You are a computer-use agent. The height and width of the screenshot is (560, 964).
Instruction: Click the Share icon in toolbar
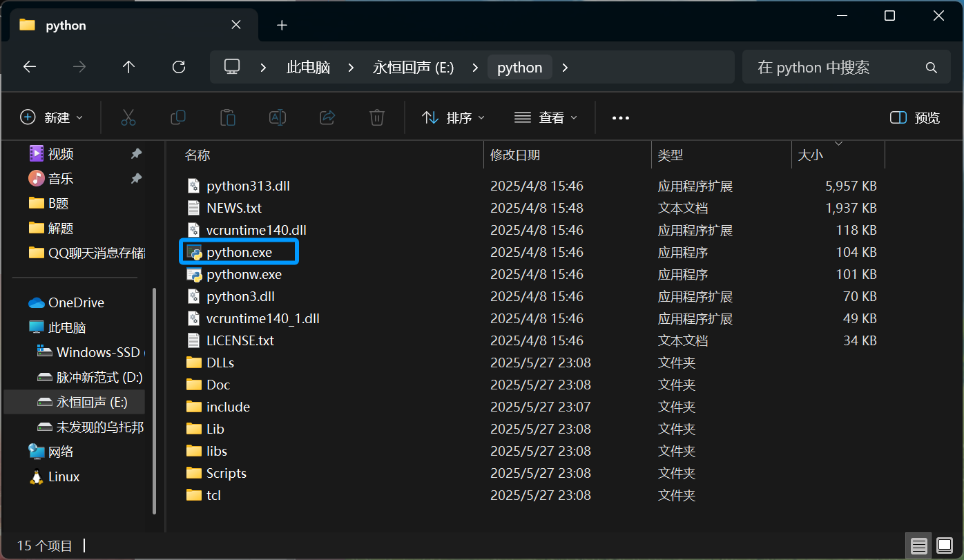pyautogui.click(x=327, y=118)
